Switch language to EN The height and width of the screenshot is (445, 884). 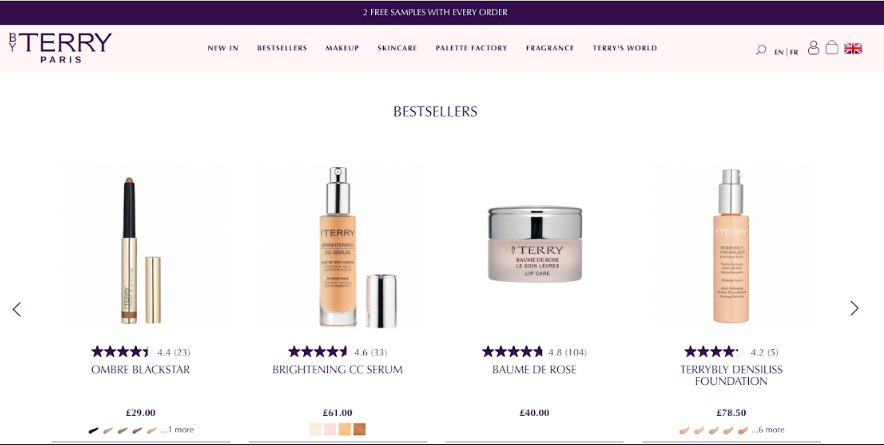click(x=779, y=52)
